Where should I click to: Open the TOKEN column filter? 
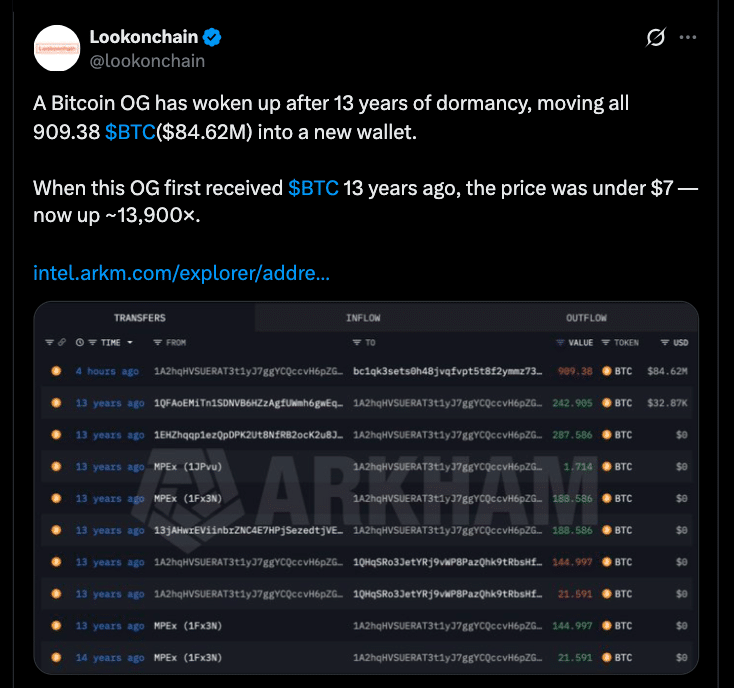point(605,343)
